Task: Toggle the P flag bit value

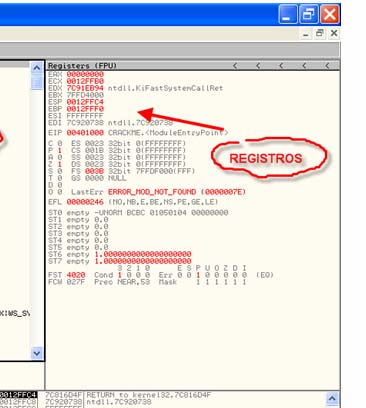Action: point(60,151)
